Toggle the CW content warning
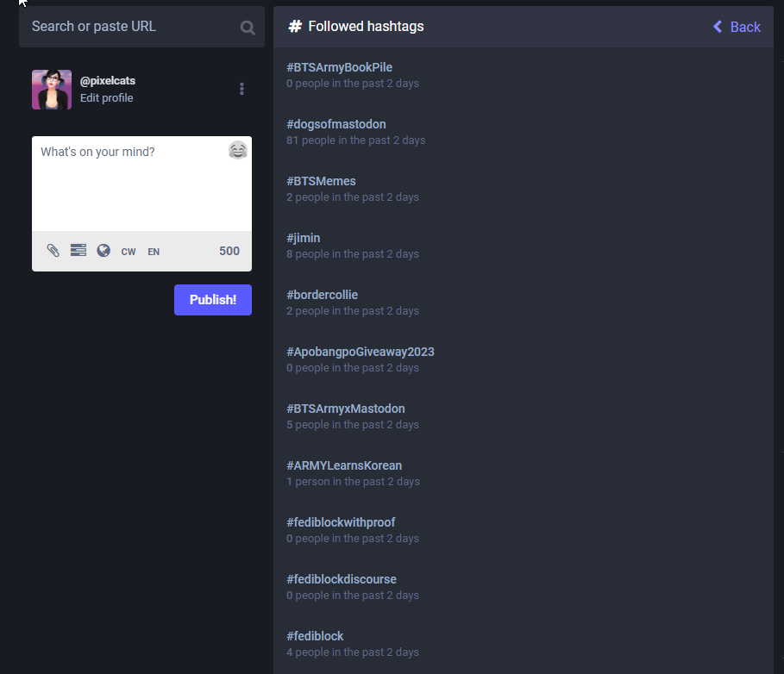Viewport: 784px width, 674px height. coord(129,252)
